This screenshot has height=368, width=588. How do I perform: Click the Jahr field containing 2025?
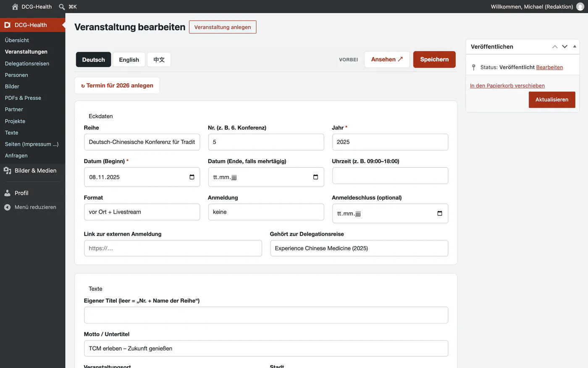click(x=390, y=142)
